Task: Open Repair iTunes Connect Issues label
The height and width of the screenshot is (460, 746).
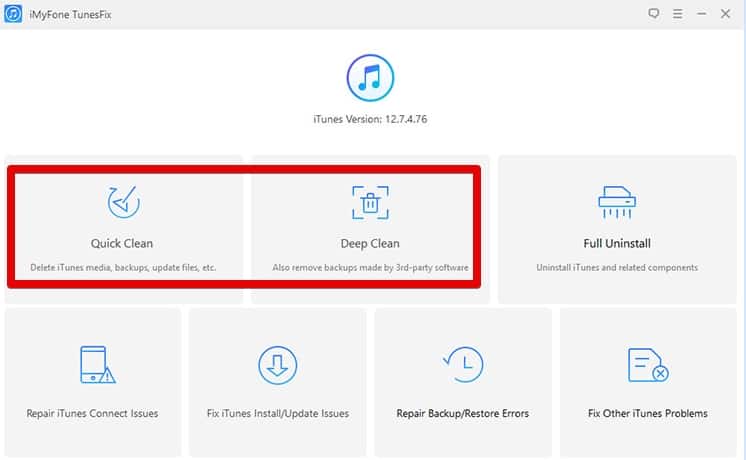Action: (x=92, y=413)
